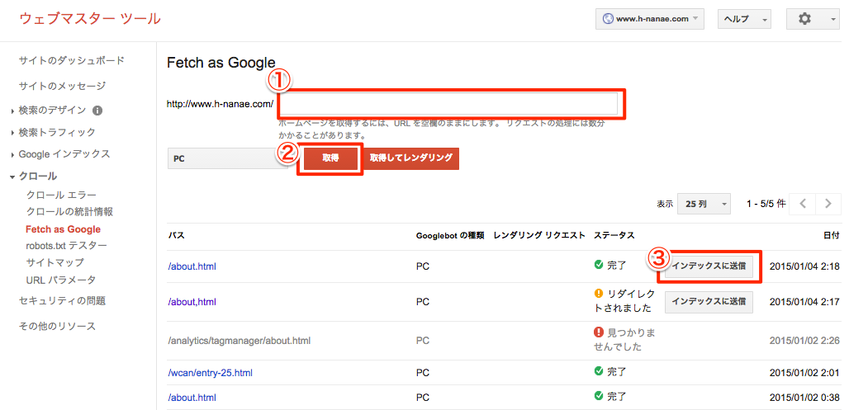Open the www.h-nanae.com site dropdown
Screen dimensions: 868x410
pos(650,19)
